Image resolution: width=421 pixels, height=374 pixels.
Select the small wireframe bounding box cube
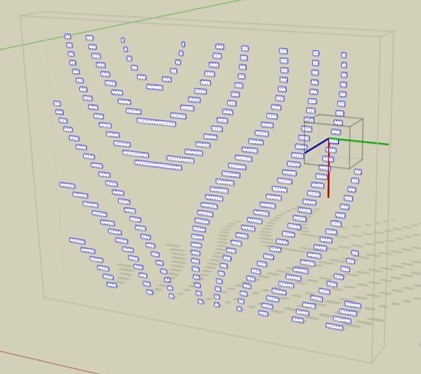[334, 141]
